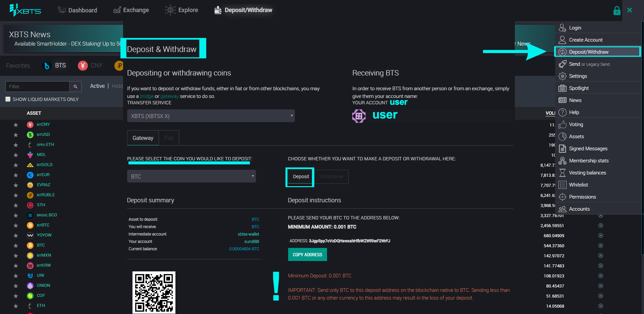The image size is (644, 314).
Task: Open the Dashboard page
Action: pyautogui.click(x=77, y=10)
